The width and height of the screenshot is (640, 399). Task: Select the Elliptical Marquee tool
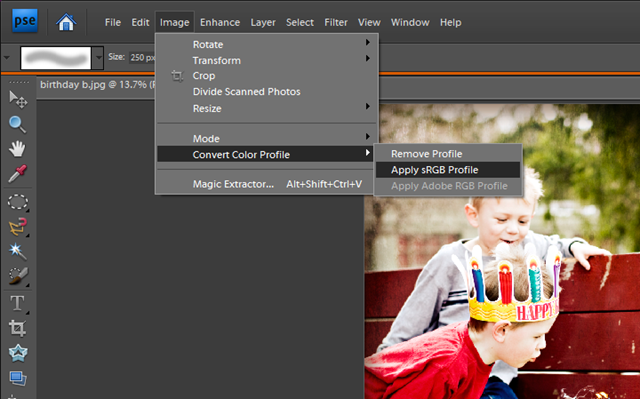(x=18, y=202)
